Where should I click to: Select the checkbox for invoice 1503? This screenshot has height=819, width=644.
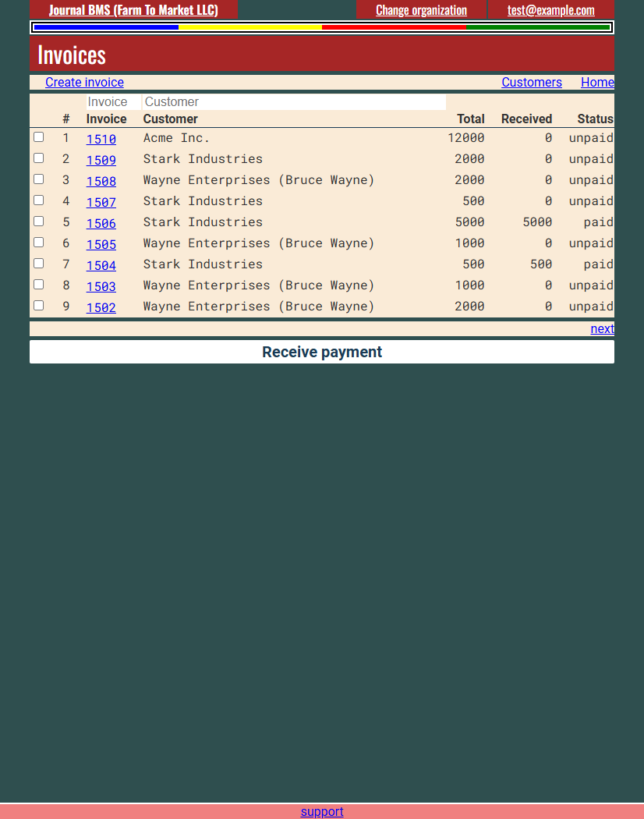[39, 285]
